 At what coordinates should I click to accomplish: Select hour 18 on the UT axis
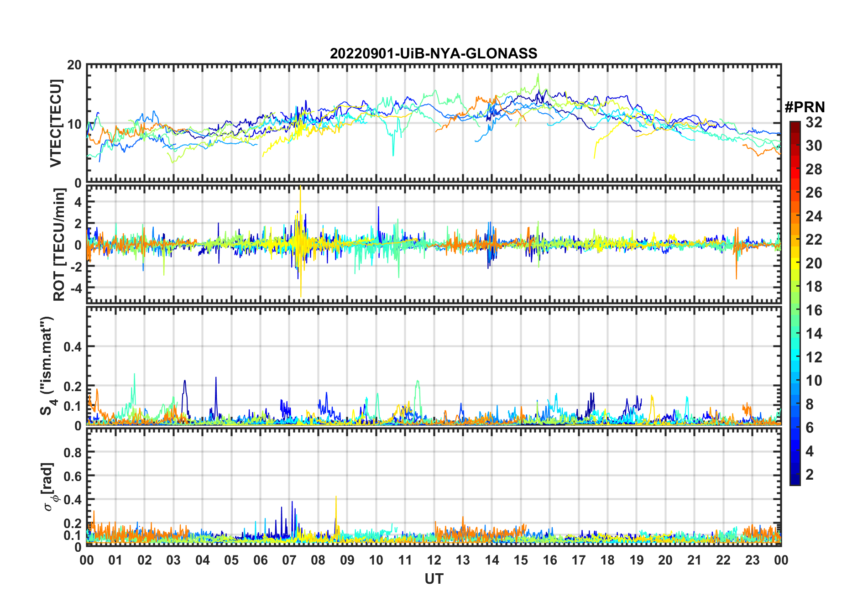tap(607, 560)
